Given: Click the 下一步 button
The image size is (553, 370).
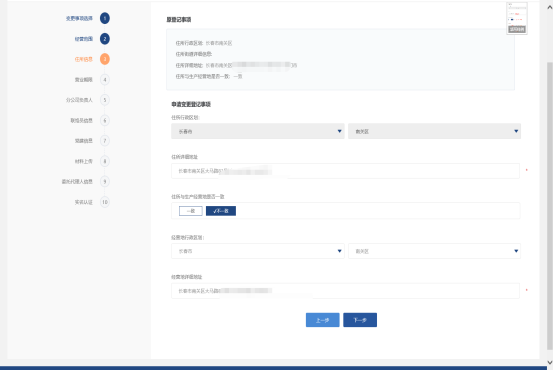Looking at the screenshot, I should click(x=360, y=320).
